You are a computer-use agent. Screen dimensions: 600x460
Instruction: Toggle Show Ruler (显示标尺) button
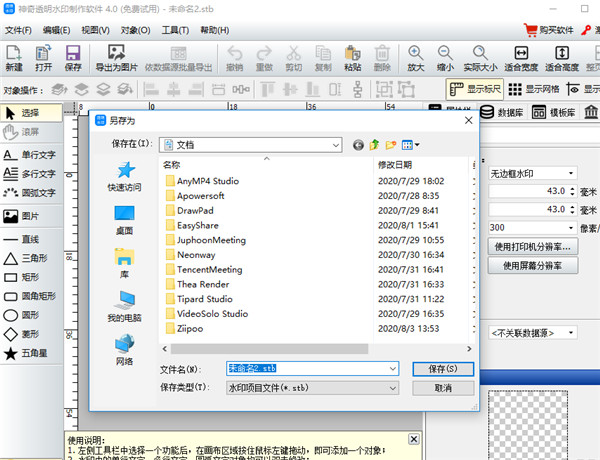click(475, 89)
